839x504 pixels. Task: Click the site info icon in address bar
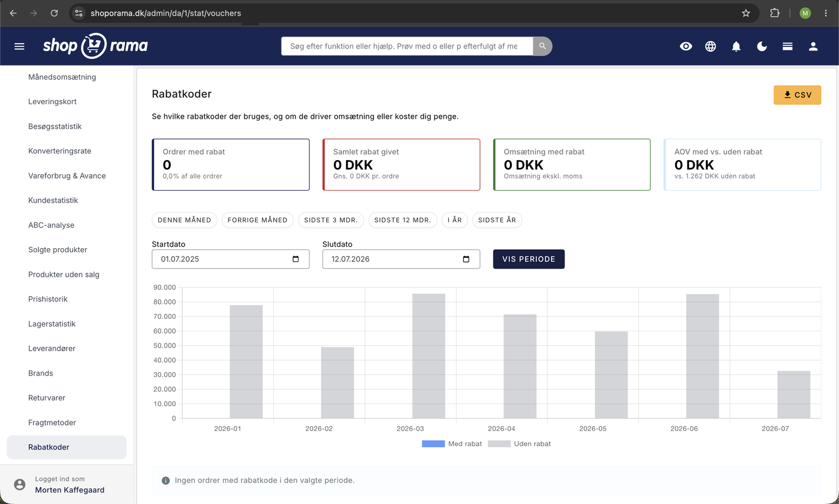click(x=79, y=13)
